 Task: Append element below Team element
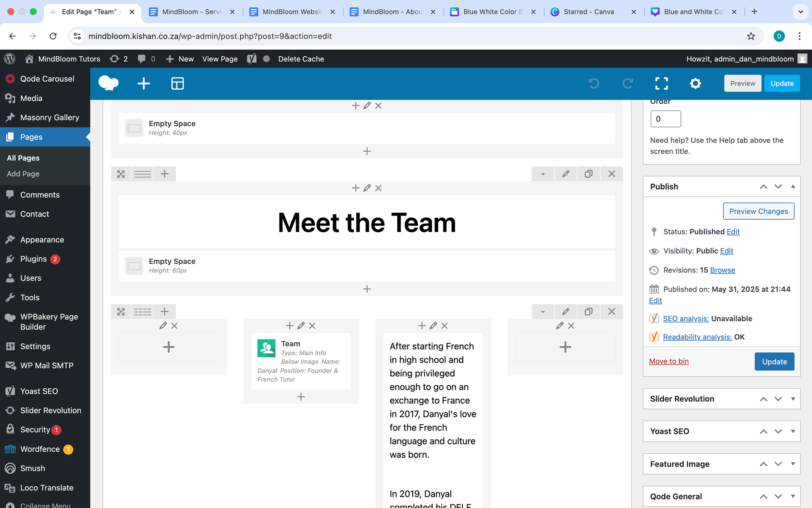coord(301,397)
